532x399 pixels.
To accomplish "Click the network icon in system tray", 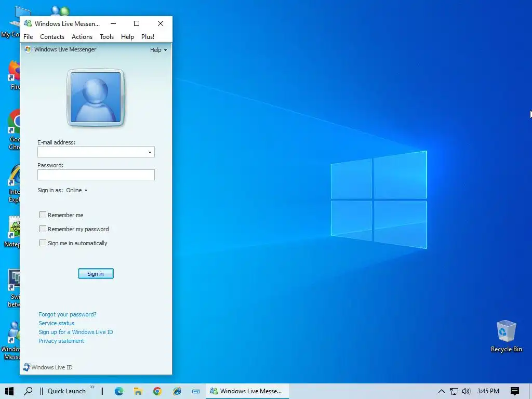I will pyautogui.click(x=454, y=391).
